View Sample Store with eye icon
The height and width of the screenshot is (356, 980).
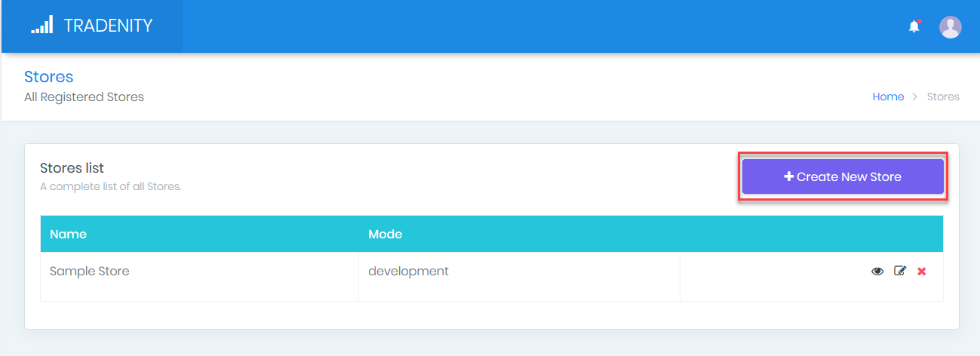pyautogui.click(x=877, y=272)
